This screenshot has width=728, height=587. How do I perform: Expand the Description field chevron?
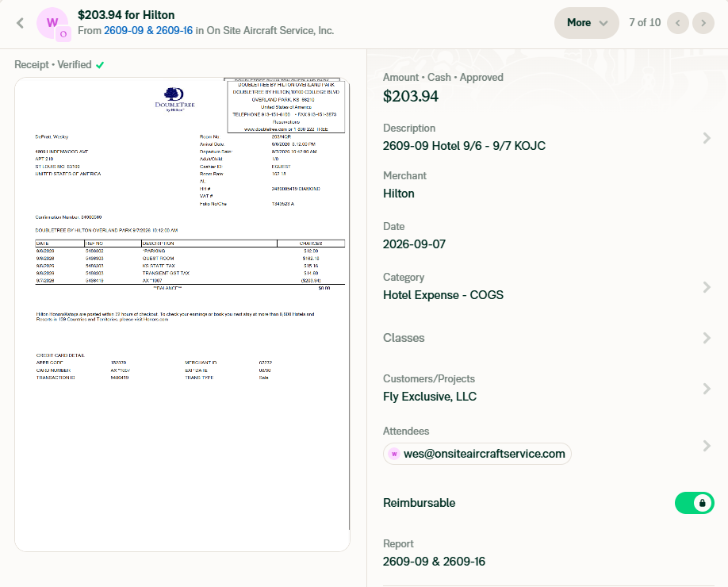point(707,138)
